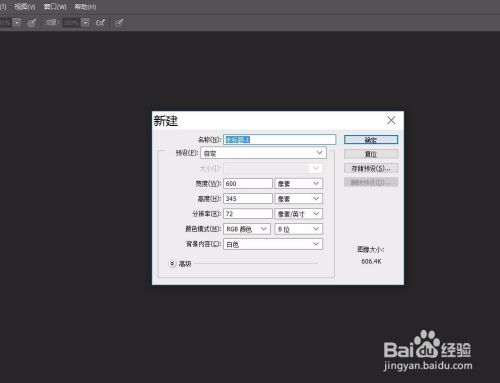The height and width of the screenshot is (383, 500).
Task: Expand the 高级 advanced section
Action: (172, 264)
